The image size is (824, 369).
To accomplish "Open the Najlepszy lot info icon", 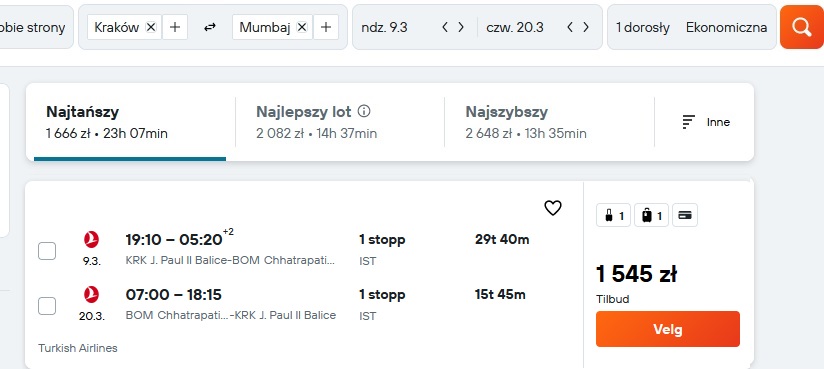I will [364, 111].
